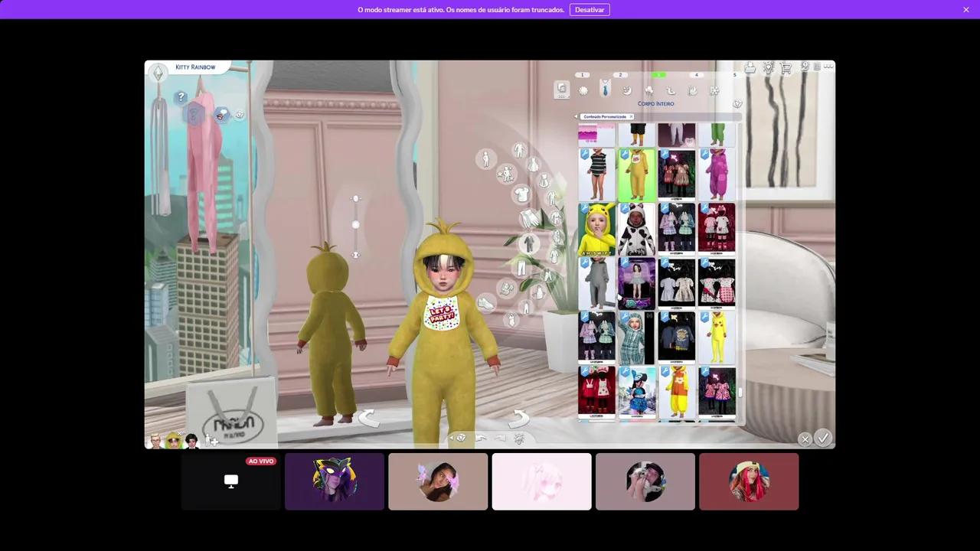980x551 pixels.
Task: Dismiss the purple streamer mode banner
Action: [966, 10]
